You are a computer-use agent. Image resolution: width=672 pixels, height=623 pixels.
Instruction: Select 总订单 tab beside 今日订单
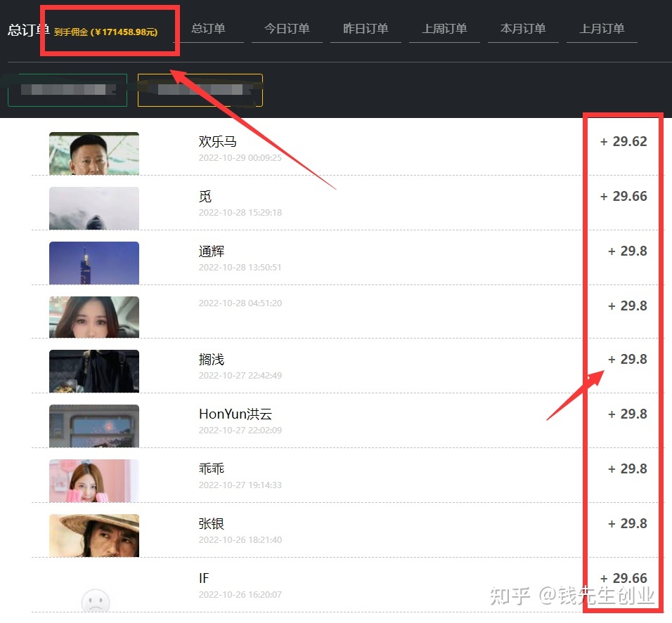(208, 29)
